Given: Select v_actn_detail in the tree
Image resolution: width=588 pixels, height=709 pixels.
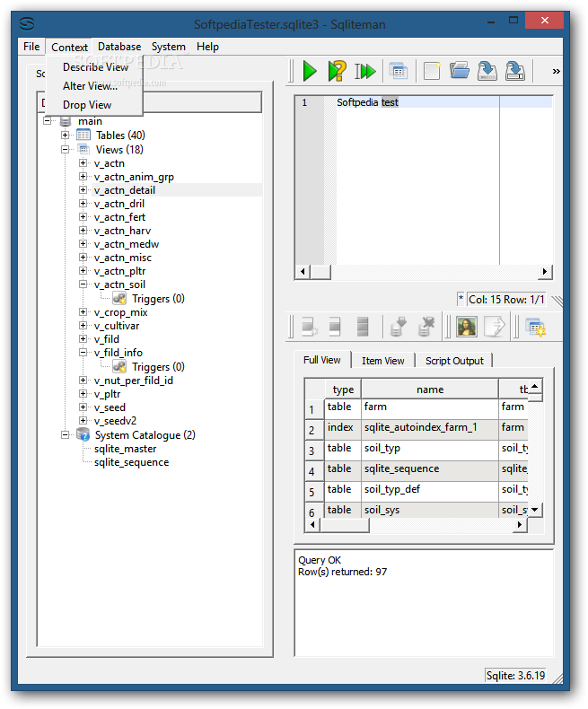Looking at the screenshot, I should point(125,190).
